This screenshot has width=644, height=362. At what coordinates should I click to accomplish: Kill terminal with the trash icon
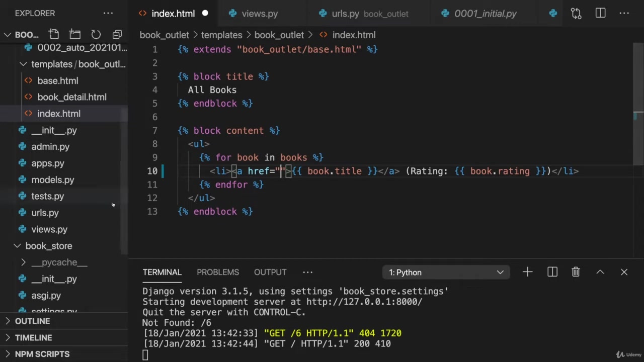[576, 272]
